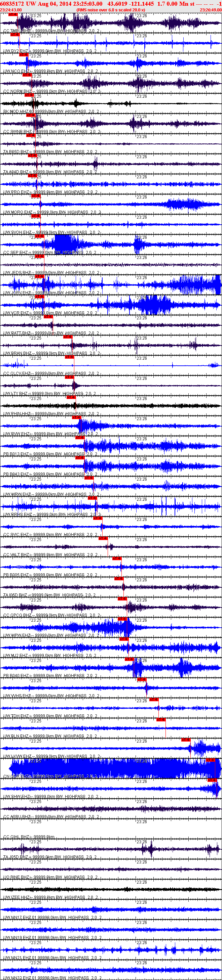222x980 pixels.
Task: Click the red pick marker on CLCV trace
Action: (x=69, y=357)
